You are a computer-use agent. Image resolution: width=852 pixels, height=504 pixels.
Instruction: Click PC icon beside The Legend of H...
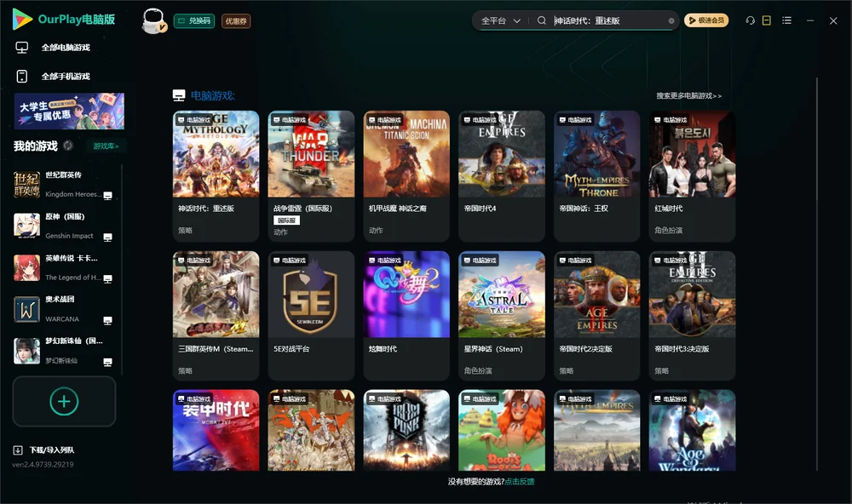pyautogui.click(x=107, y=278)
